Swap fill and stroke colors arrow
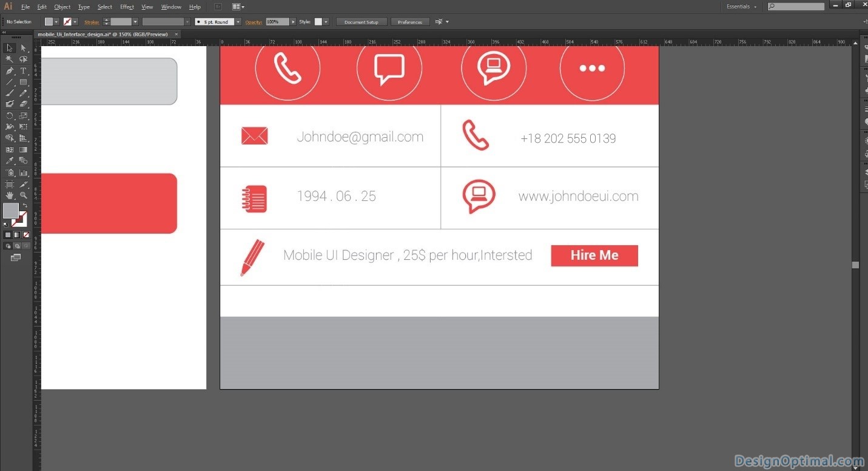868x471 pixels. (25, 206)
